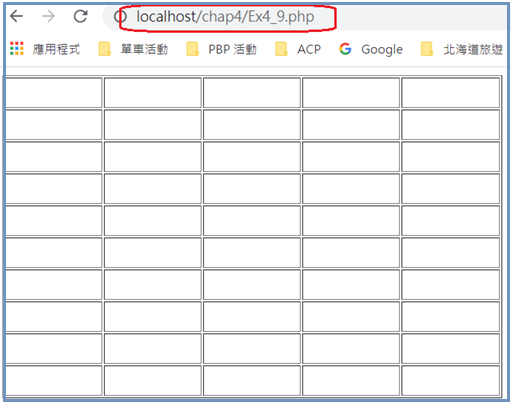This screenshot has height=403, width=511.
Task: Reload the page with refresh icon
Action: (x=80, y=16)
